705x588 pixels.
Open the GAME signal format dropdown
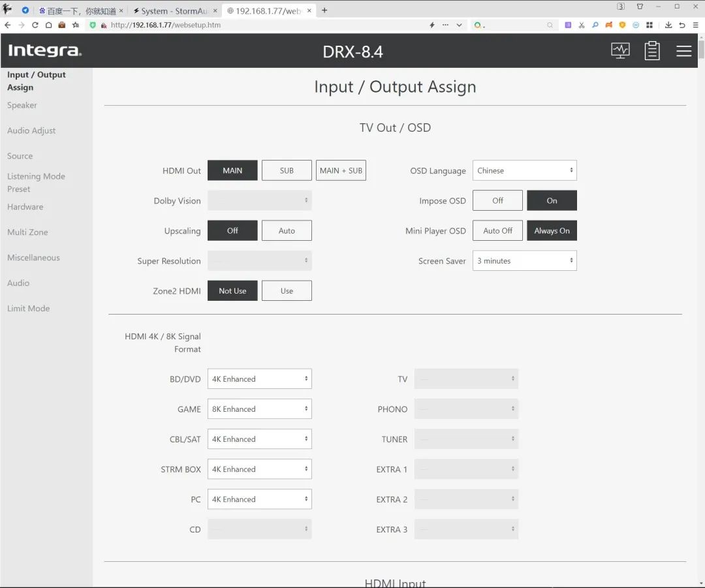coord(259,409)
